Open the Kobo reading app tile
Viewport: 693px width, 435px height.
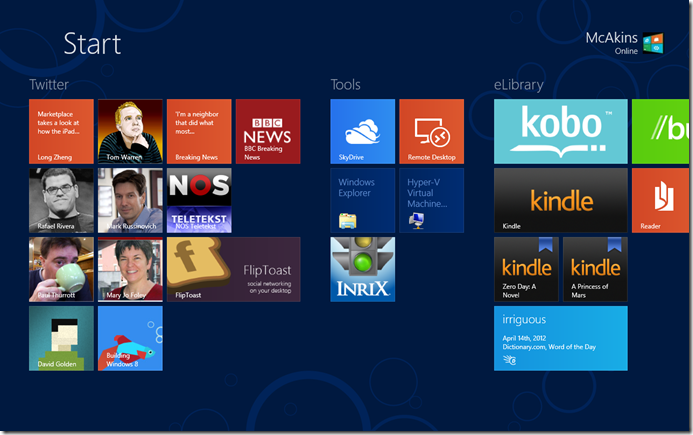click(x=560, y=131)
